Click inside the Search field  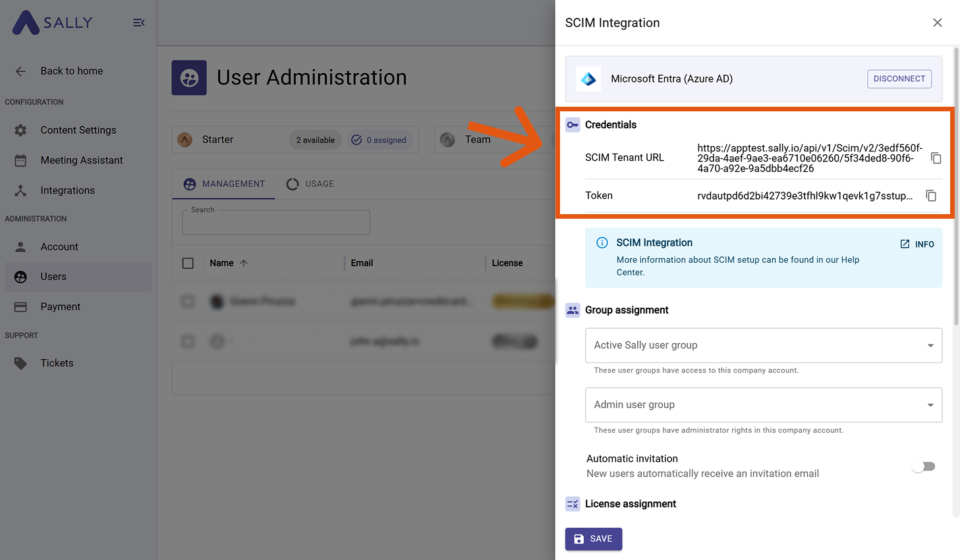pyautogui.click(x=275, y=222)
